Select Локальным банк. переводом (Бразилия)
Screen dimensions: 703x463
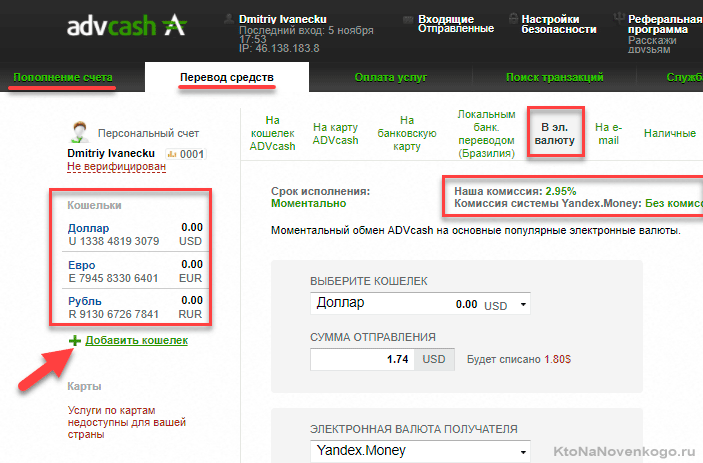click(486, 134)
